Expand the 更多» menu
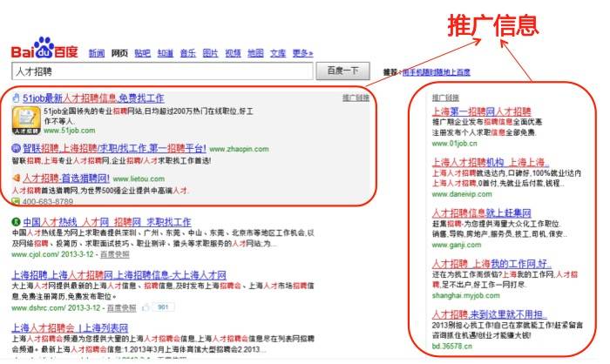 click(x=302, y=53)
